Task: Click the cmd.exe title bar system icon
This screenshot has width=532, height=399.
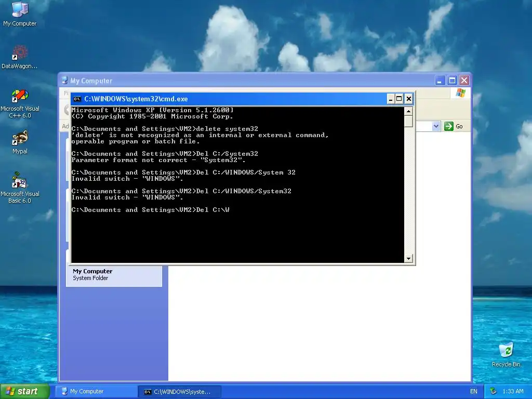Action: [77, 99]
